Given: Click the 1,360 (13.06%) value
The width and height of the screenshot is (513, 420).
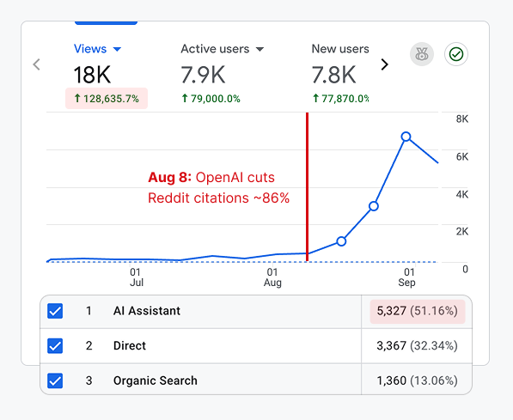Looking at the screenshot, I should (417, 380).
